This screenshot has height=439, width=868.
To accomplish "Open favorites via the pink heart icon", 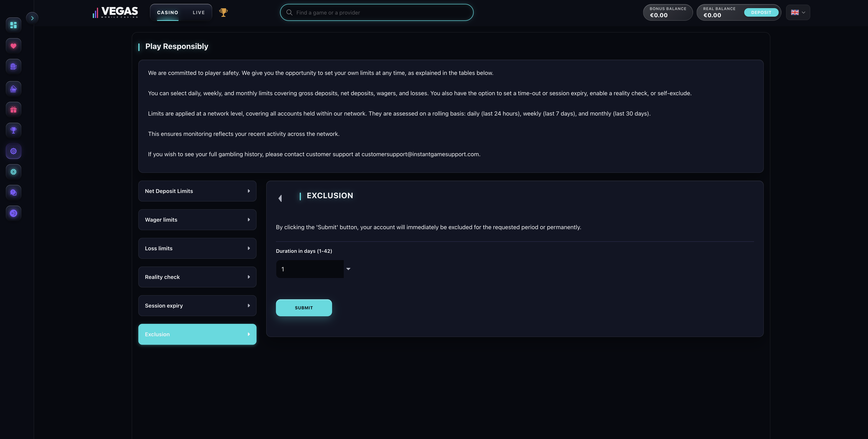I will (14, 46).
